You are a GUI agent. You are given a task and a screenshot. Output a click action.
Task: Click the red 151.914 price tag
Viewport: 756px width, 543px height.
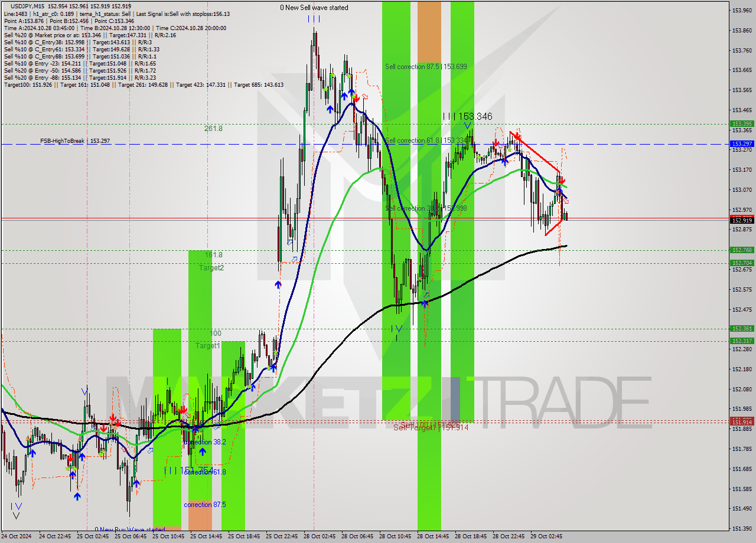click(742, 422)
